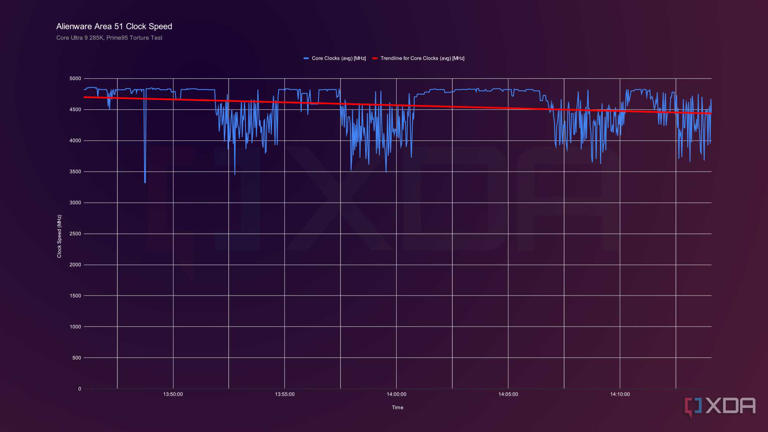Click the 5000 y-axis label
Image resolution: width=768 pixels, height=432 pixels.
coord(75,78)
